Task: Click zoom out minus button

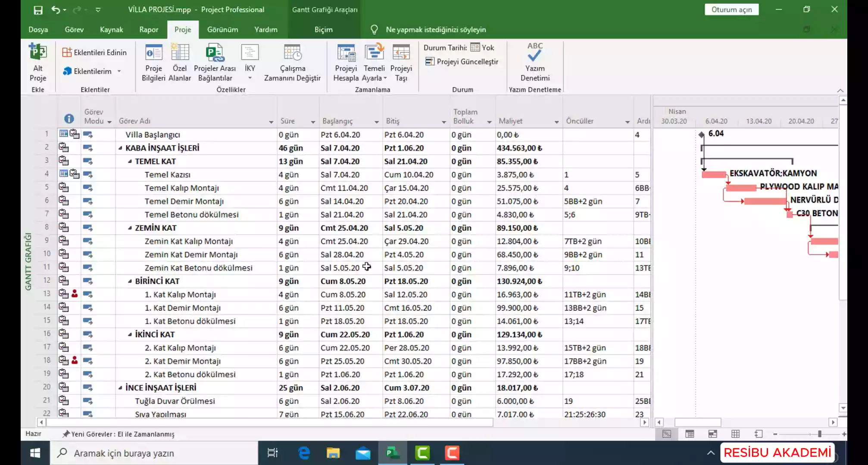Action: 775,434
